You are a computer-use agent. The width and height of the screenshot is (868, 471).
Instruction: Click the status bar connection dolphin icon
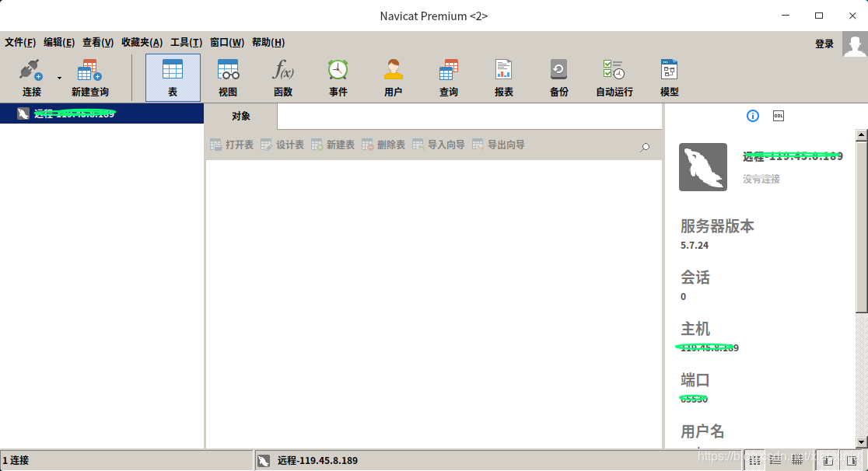(x=264, y=460)
